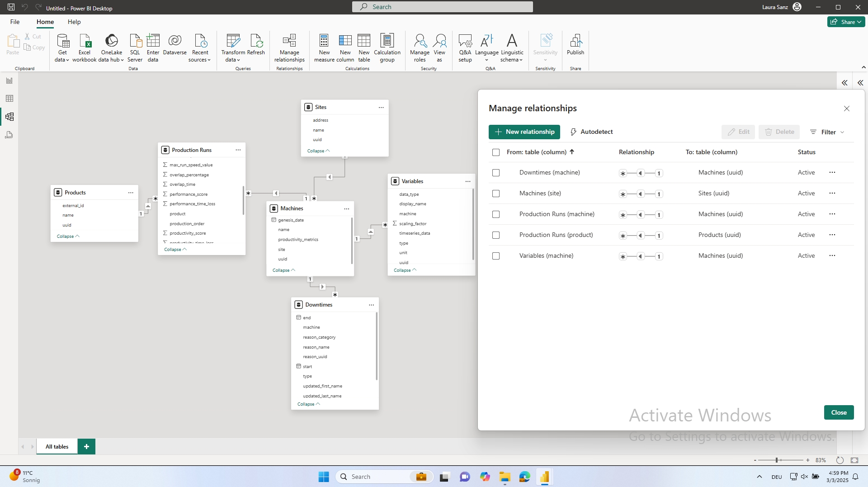Collapse the Production Runs table card
The height and width of the screenshot is (487, 868).
tap(175, 249)
